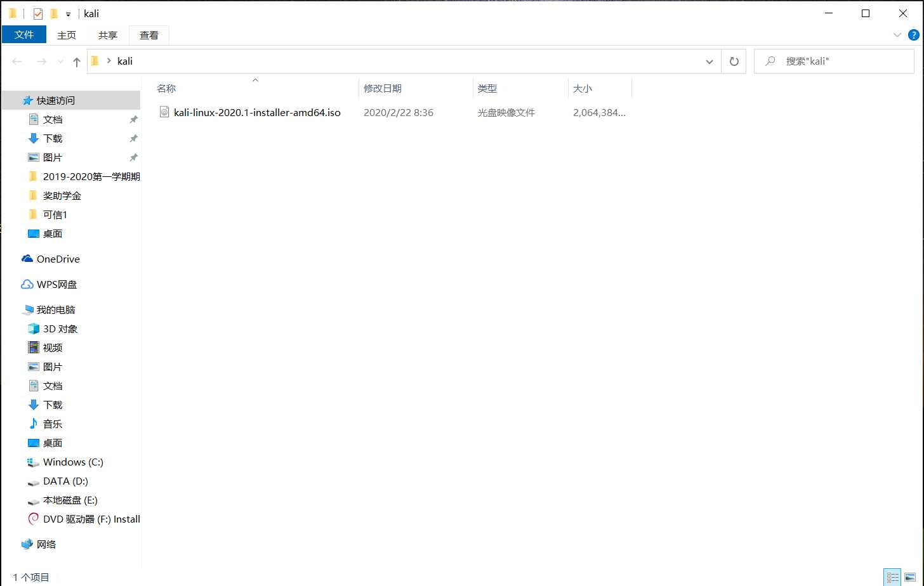Refresh the kali folder

click(x=734, y=61)
